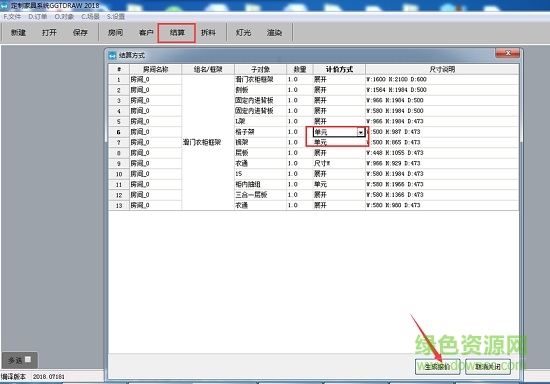
Task: Click the 尺寸说明 column header
Action: click(x=442, y=69)
